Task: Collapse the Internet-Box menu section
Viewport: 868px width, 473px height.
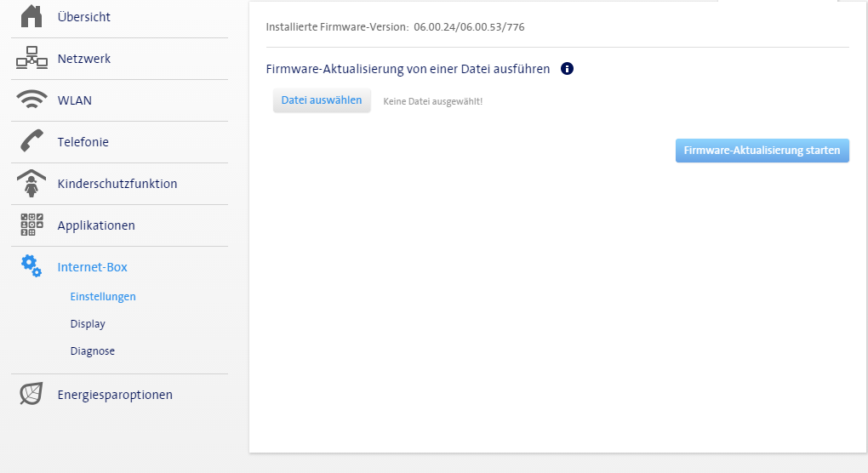Action: point(93,266)
